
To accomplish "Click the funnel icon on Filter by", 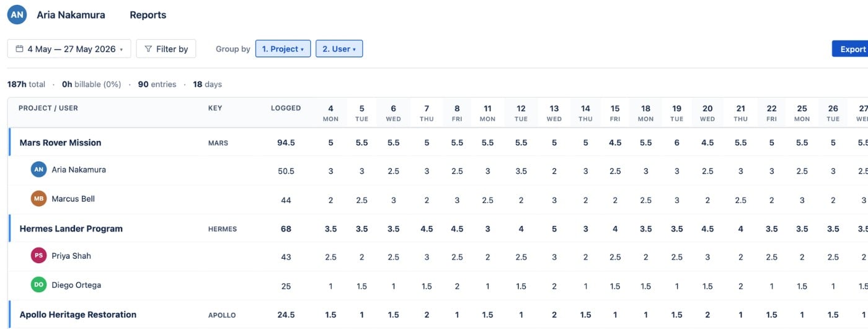I will [148, 48].
